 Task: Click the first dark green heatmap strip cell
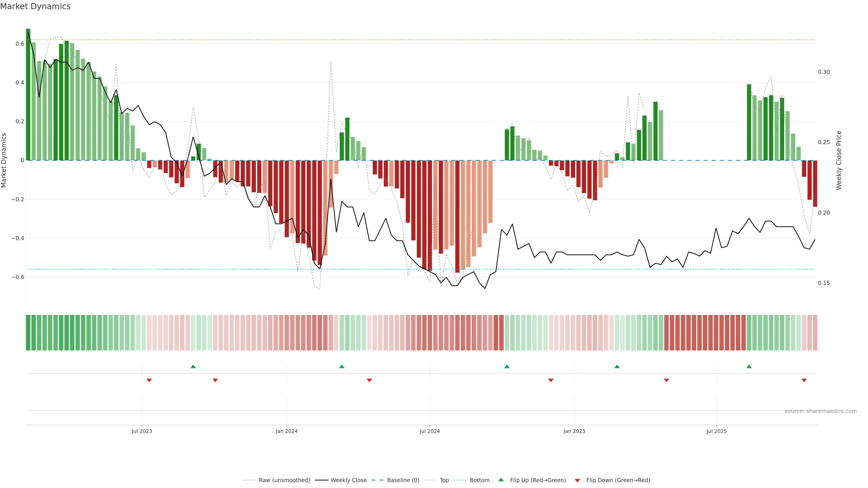pyautogui.click(x=28, y=332)
